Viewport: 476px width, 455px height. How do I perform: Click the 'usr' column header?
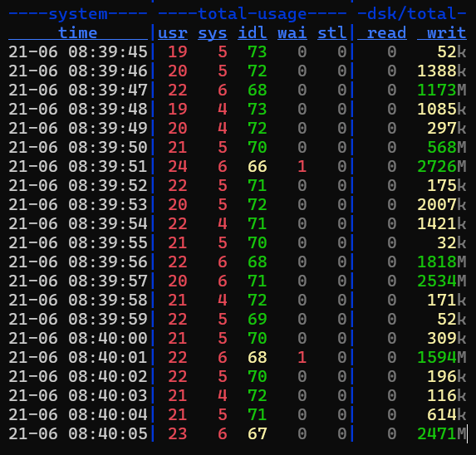pos(173,32)
